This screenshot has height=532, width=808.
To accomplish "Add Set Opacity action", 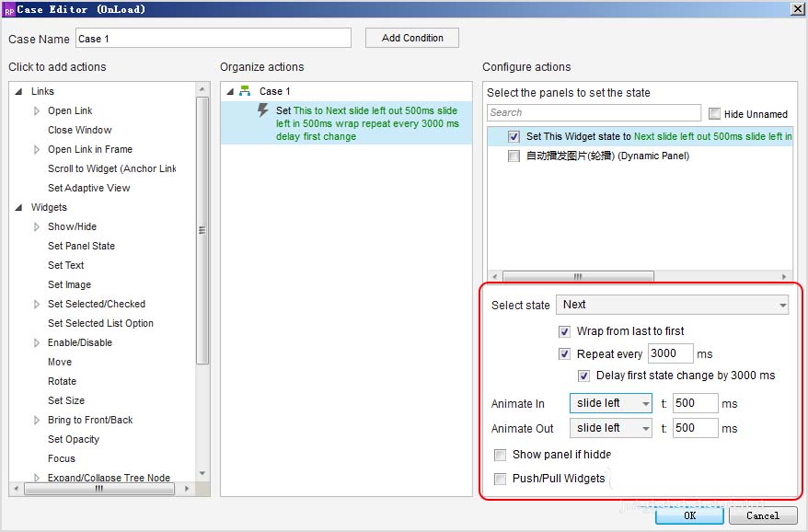I will coord(74,439).
